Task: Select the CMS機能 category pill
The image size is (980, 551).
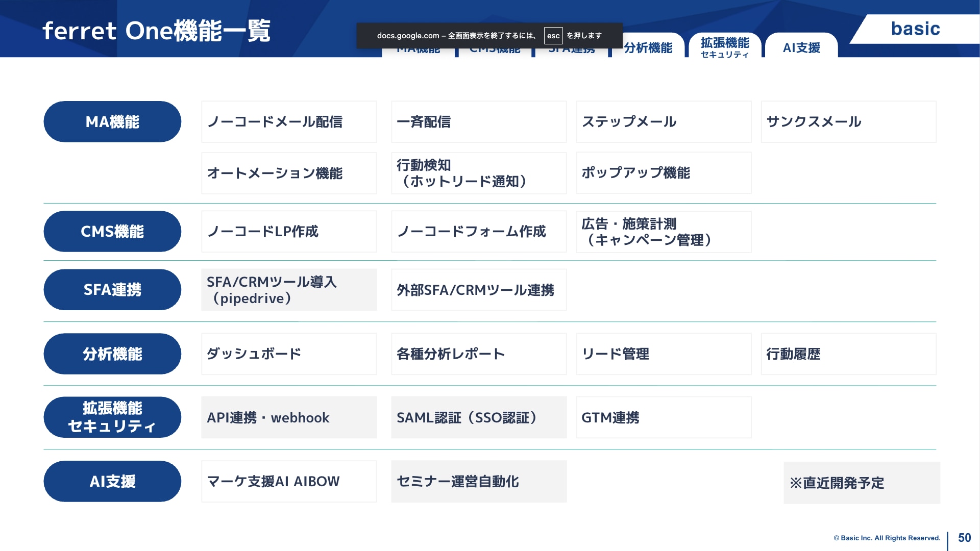Action: pyautogui.click(x=112, y=232)
